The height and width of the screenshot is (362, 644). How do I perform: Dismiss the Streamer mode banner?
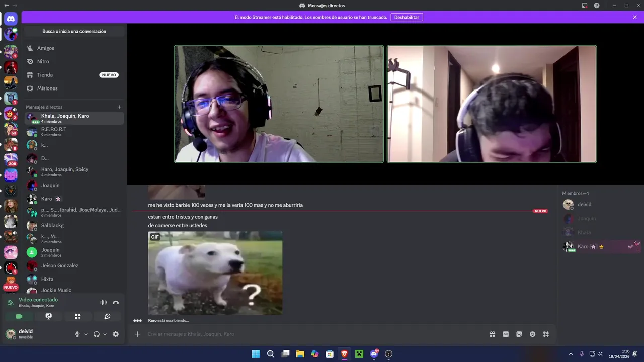point(635,17)
